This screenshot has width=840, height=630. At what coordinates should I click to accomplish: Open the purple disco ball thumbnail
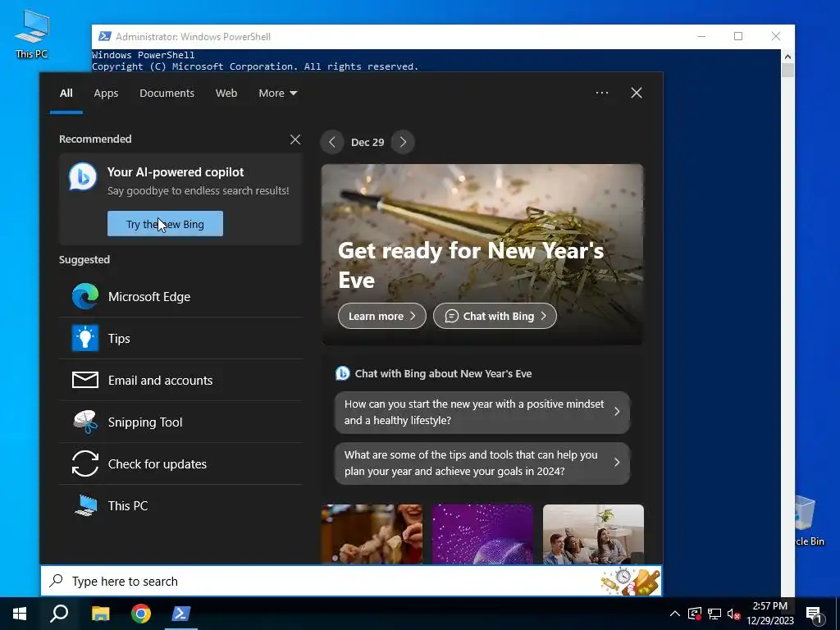(482, 534)
